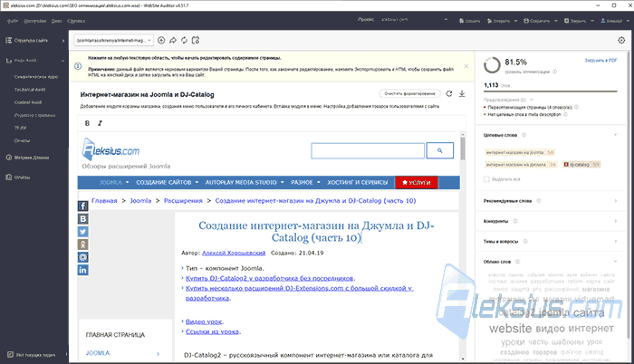Reload page content with the circular arrow icon
Screen dimensions: 634x364
coord(449,93)
